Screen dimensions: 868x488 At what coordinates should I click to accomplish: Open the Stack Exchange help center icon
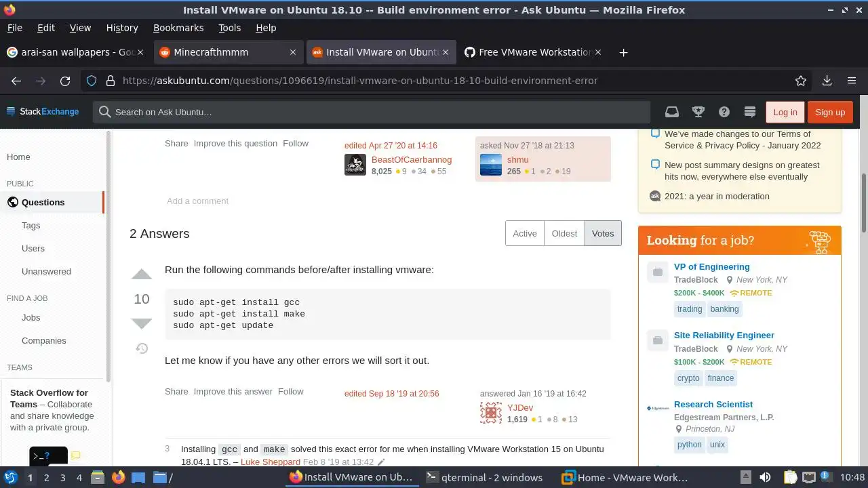[x=724, y=112]
